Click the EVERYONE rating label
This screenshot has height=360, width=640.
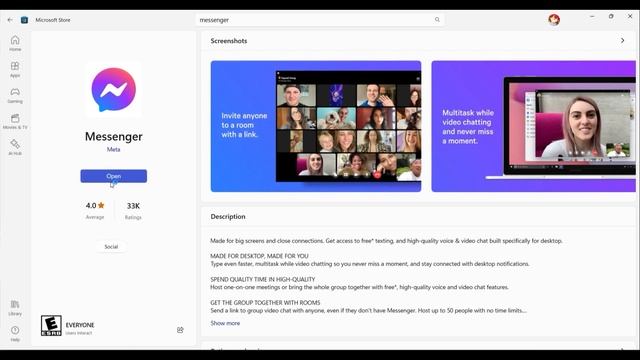click(x=80, y=325)
